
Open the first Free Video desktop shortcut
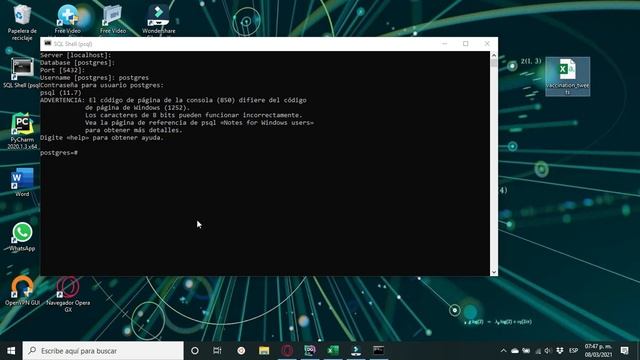68,19
